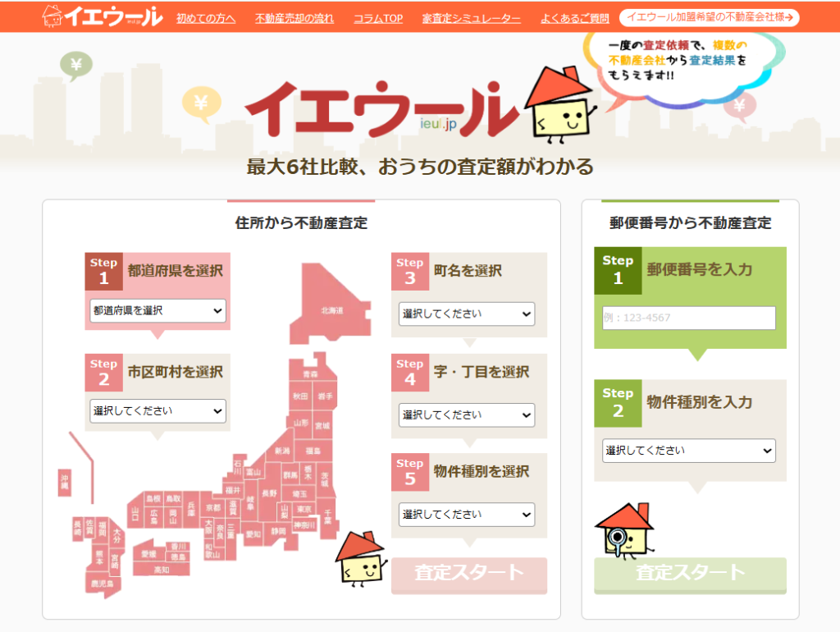Open 家査定シミュレーター link
This screenshot has width=840, height=632.
(472, 18)
